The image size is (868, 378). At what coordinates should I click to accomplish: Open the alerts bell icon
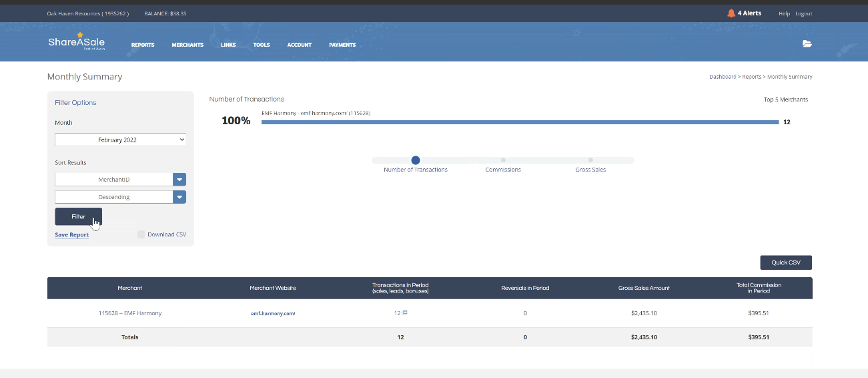coord(731,13)
